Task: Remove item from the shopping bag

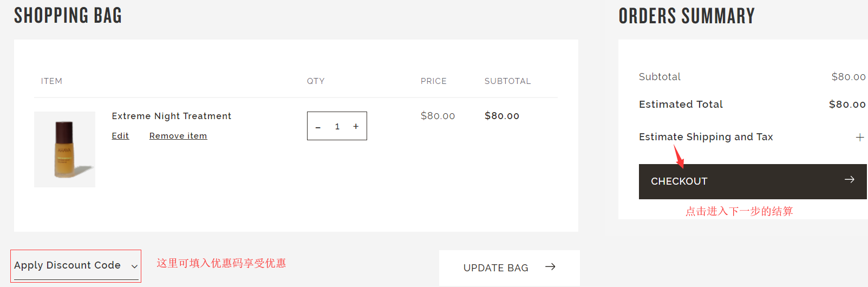Action: point(178,136)
